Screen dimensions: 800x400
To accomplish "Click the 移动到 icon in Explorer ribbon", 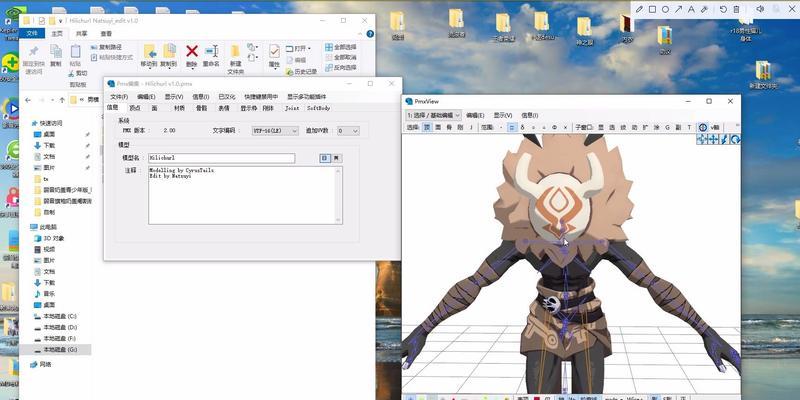I will pos(149,51).
